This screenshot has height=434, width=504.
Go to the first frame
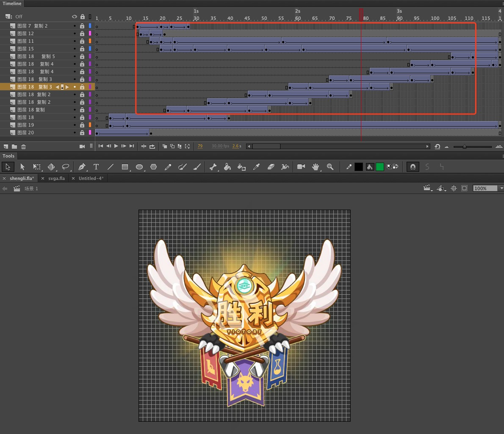[x=101, y=146]
